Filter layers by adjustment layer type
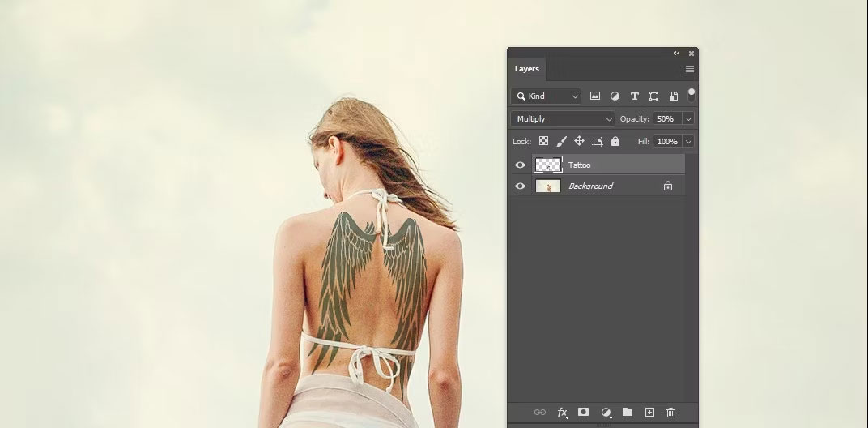This screenshot has width=868, height=428. (x=615, y=96)
